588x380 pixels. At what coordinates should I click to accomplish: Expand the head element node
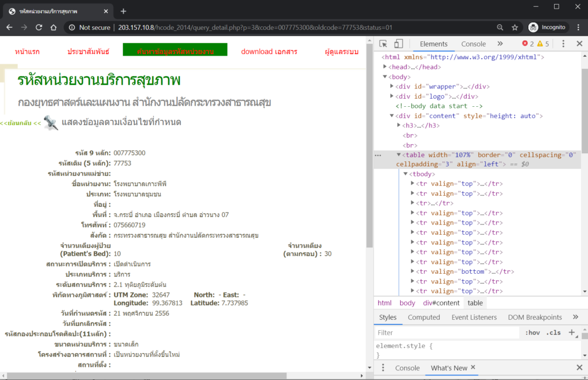coord(385,67)
